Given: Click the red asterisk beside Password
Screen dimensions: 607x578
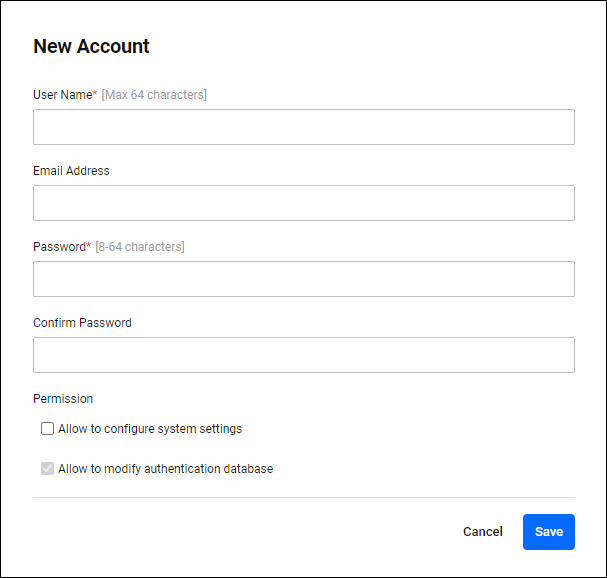Looking at the screenshot, I should click(x=88, y=246).
